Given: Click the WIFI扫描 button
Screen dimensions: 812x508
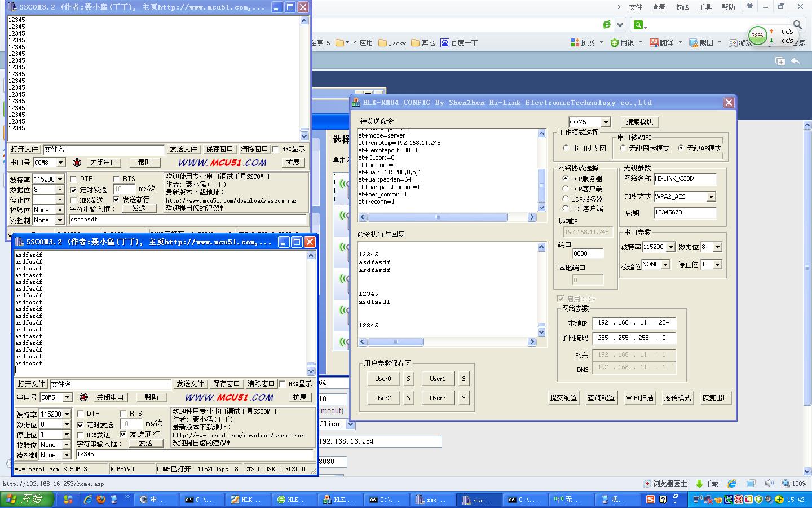Looking at the screenshot, I should pyautogui.click(x=639, y=397).
